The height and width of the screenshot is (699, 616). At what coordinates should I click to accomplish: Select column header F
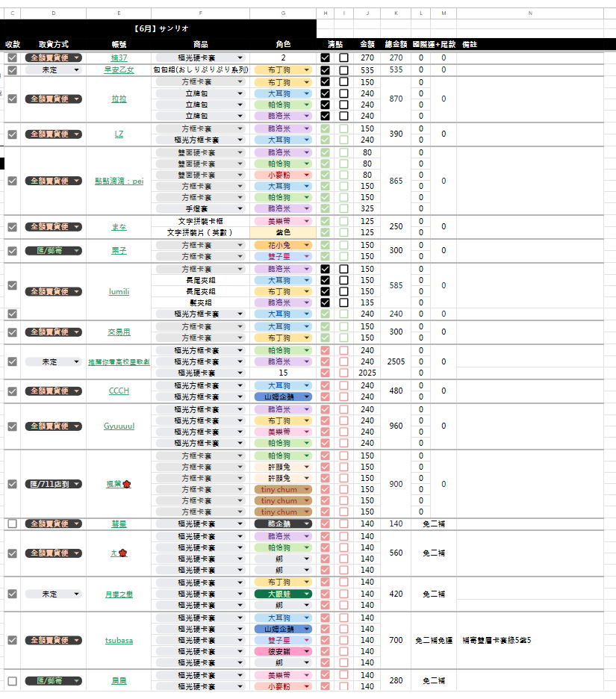click(x=201, y=13)
